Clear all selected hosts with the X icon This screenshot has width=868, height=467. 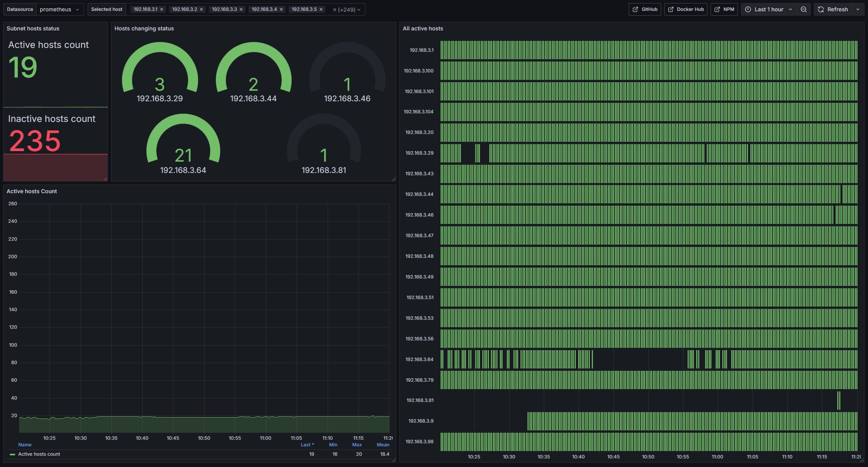coord(334,10)
